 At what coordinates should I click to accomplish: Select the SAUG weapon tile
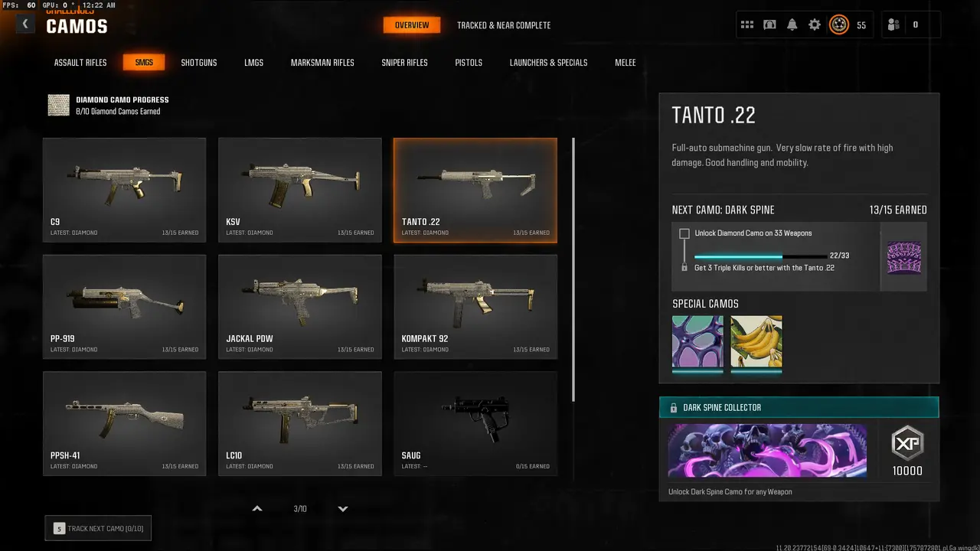coord(475,423)
